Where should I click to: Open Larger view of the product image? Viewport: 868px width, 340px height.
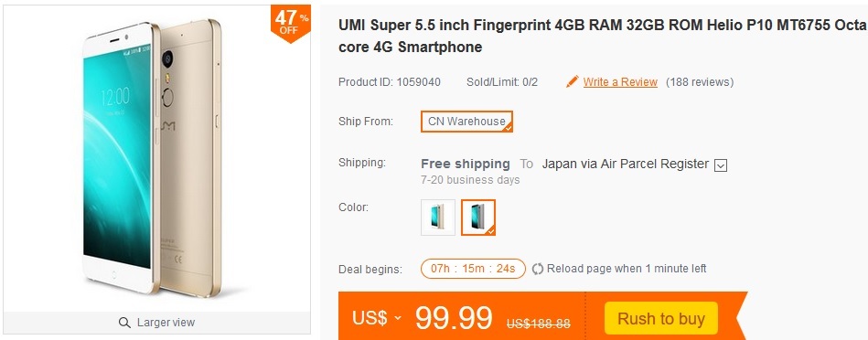coord(156,323)
